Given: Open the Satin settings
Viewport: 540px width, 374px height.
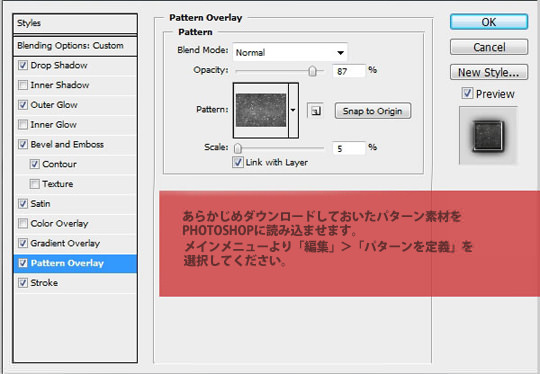Looking at the screenshot, I should tap(40, 204).
